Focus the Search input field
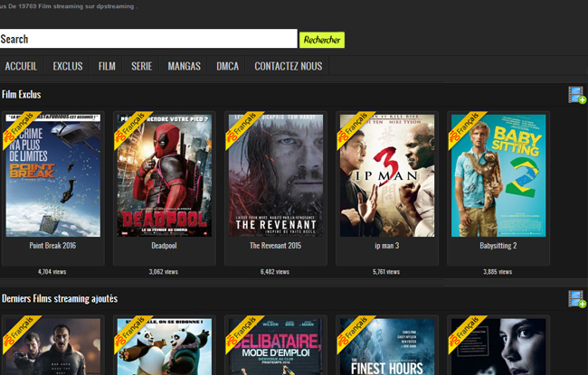This screenshot has height=375, width=588. [148, 39]
